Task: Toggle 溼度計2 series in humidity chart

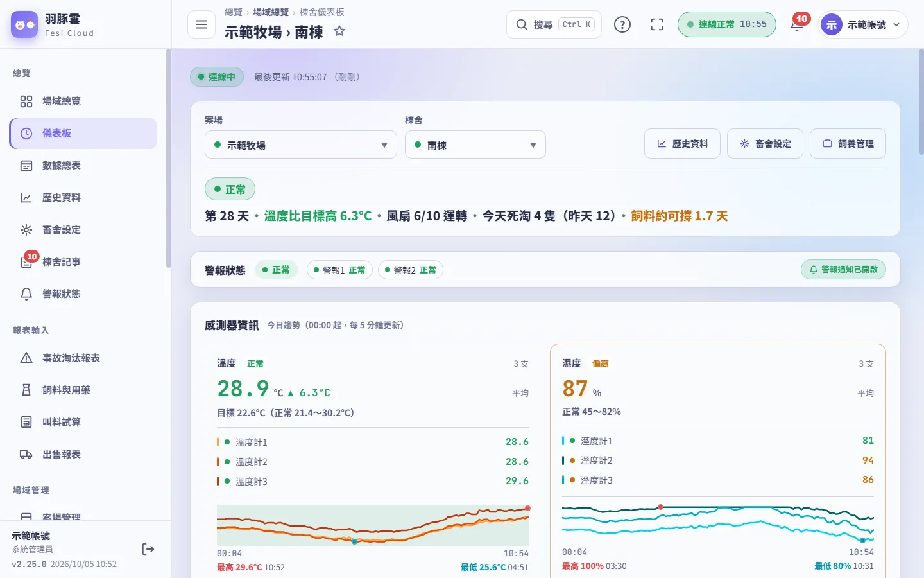Action: click(x=718, y=460)
